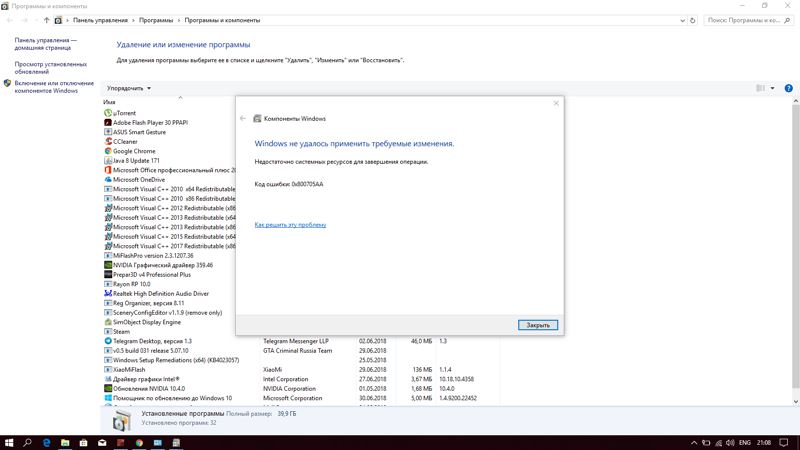800x450 pixels.
Task: Click the dialog's back arrow
Action: click(243, 118)
